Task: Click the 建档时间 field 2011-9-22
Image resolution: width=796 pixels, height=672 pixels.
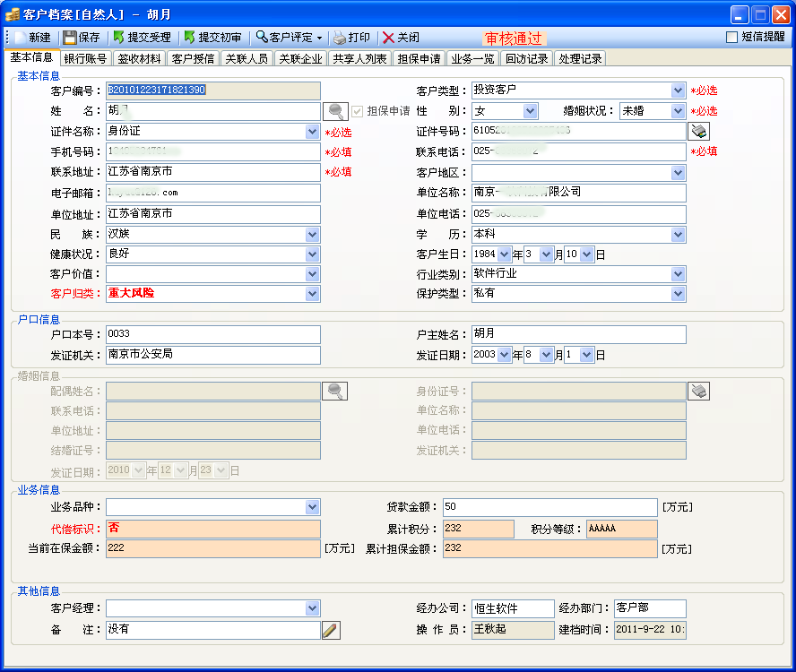Action: tap(650, 630)
